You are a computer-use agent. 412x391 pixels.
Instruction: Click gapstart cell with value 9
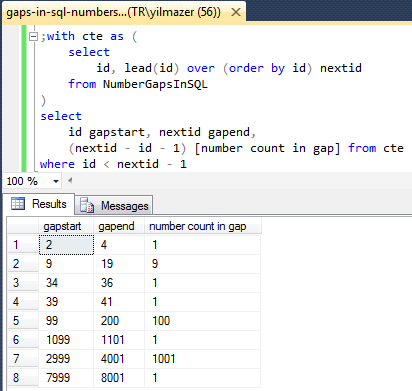(66, 264)
